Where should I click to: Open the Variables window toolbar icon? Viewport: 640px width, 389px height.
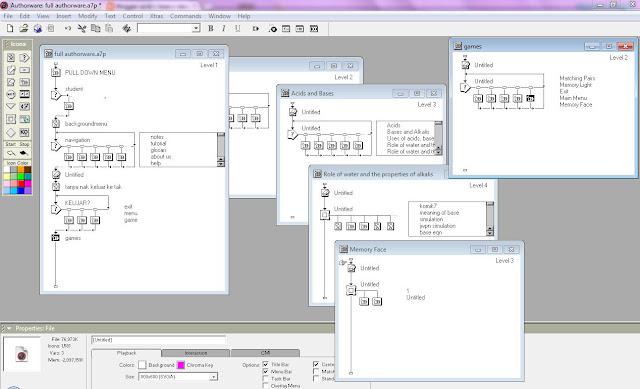point(300,29)
